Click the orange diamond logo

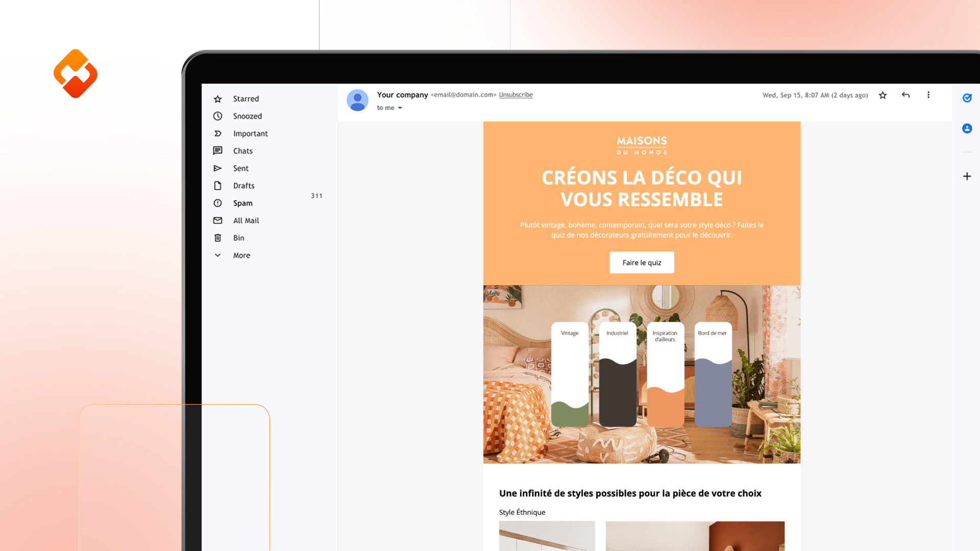click(x=76, y=74)
